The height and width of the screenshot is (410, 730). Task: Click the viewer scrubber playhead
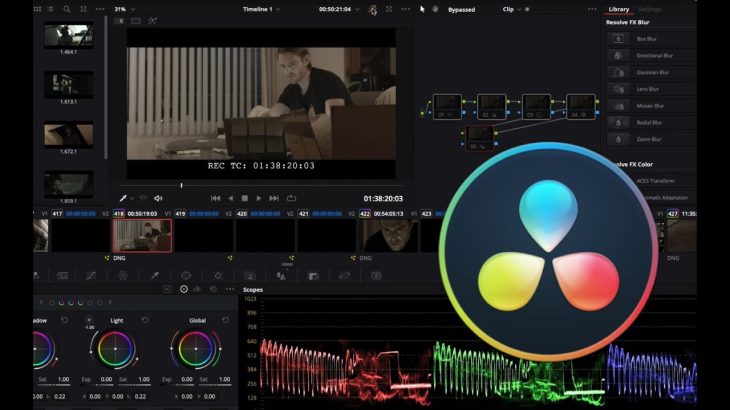click(x=182, y=185)
